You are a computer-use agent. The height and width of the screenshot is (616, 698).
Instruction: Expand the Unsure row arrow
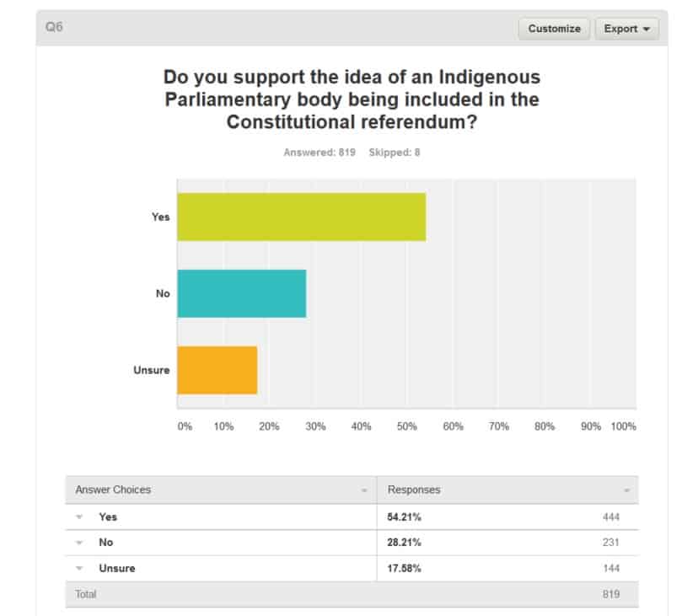pos(79,569)
